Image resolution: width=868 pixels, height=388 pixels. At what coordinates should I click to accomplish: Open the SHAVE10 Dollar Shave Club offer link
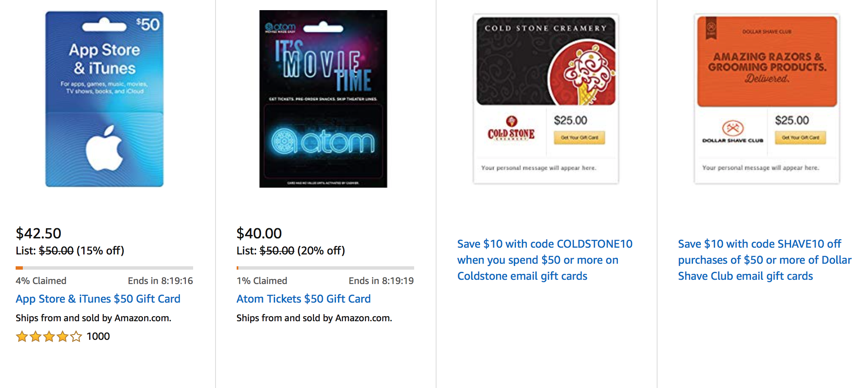point(764,260)
